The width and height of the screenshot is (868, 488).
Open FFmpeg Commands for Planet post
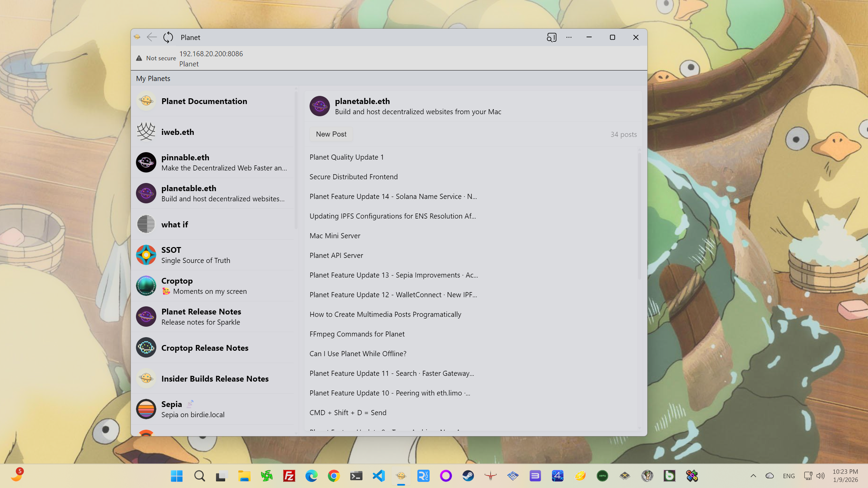[357, 334]
